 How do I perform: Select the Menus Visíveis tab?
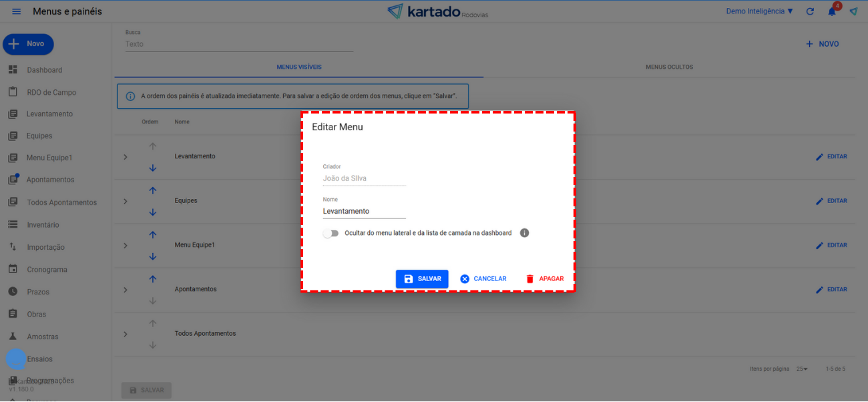pyautogui.click(x=298, y=67)
